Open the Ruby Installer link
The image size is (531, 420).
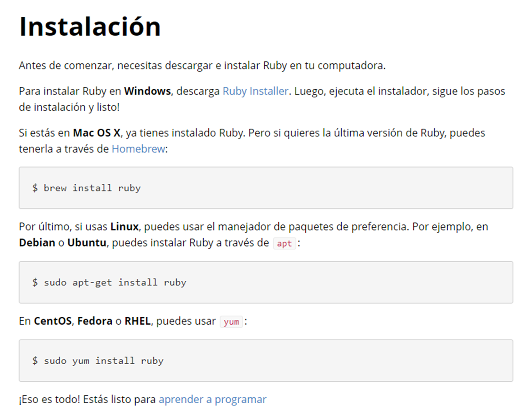pos(255,91)
